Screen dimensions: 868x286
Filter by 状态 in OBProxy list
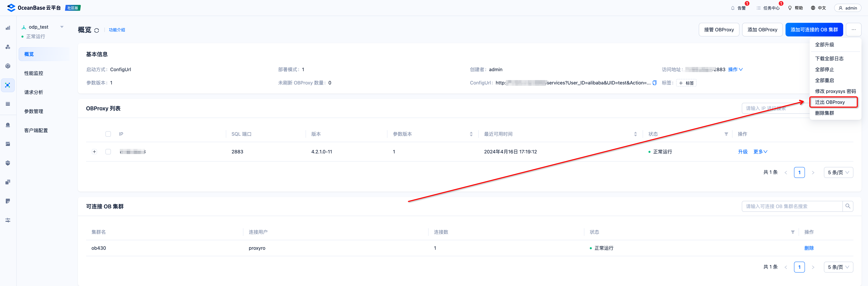(726, 134)
